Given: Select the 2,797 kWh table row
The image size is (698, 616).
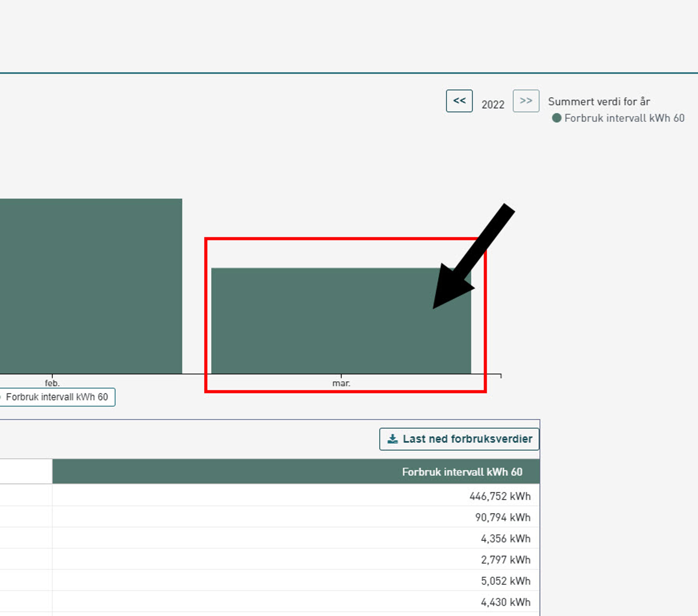Looking at the screenshot, I should [x=505, y=560].
